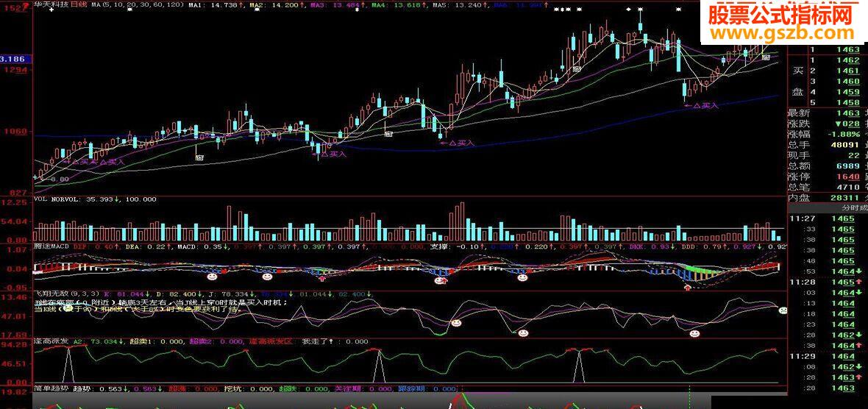The height and width of the screenshot is (409, 868).
Task: Click the VOL NORVOL indicator title
Action: tap(57, 199)
